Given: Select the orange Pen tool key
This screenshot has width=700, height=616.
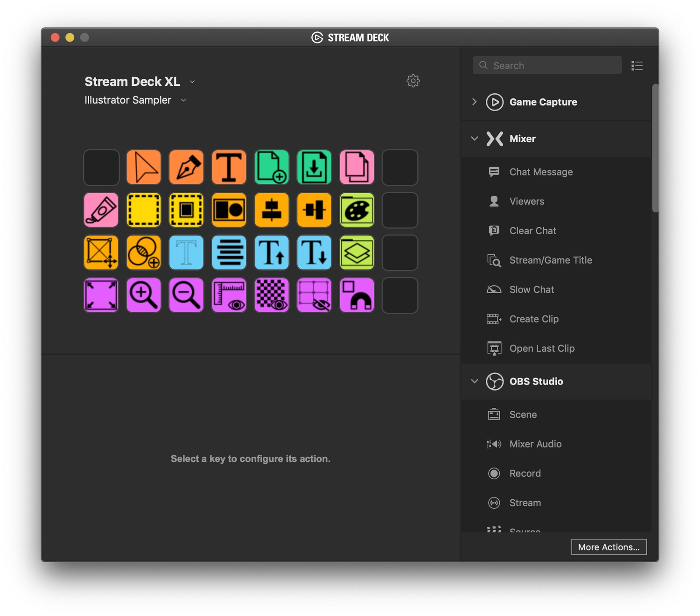Looking at the screenshot, I should coord(186,167).
